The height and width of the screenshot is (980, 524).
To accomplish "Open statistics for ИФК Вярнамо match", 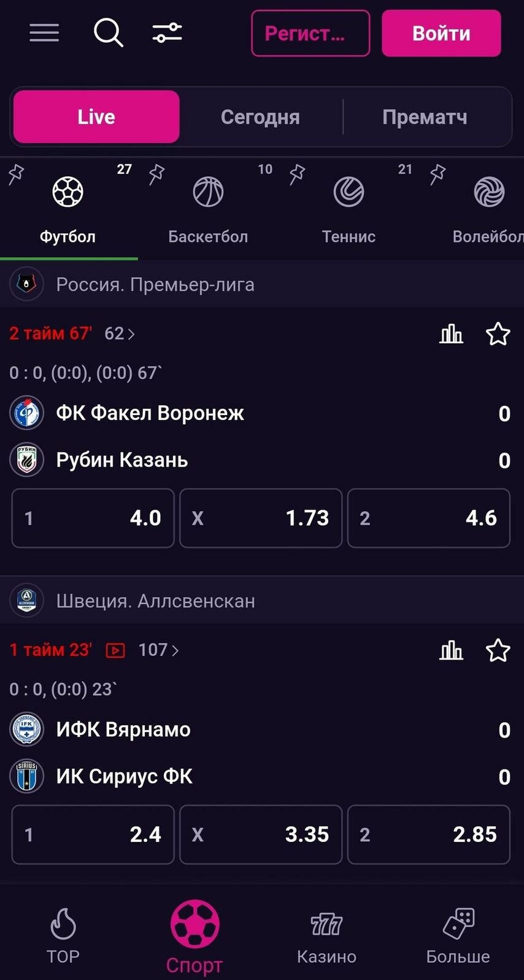I will click(451, 650).
